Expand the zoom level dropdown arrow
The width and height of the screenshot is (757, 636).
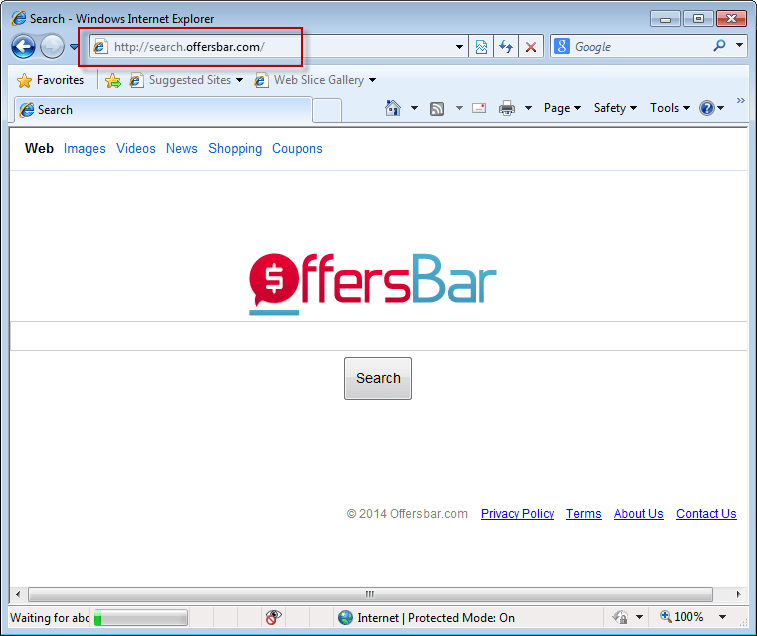(722, 617)
